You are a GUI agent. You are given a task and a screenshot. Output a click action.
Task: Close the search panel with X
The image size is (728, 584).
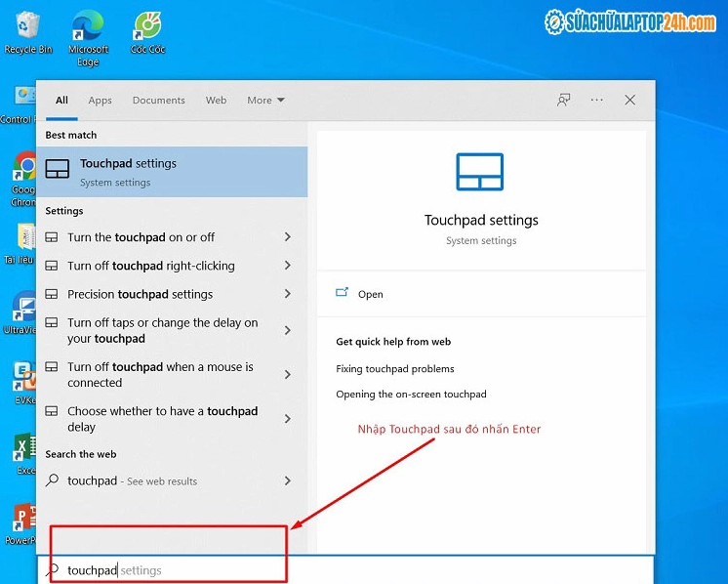pos(629,100)
